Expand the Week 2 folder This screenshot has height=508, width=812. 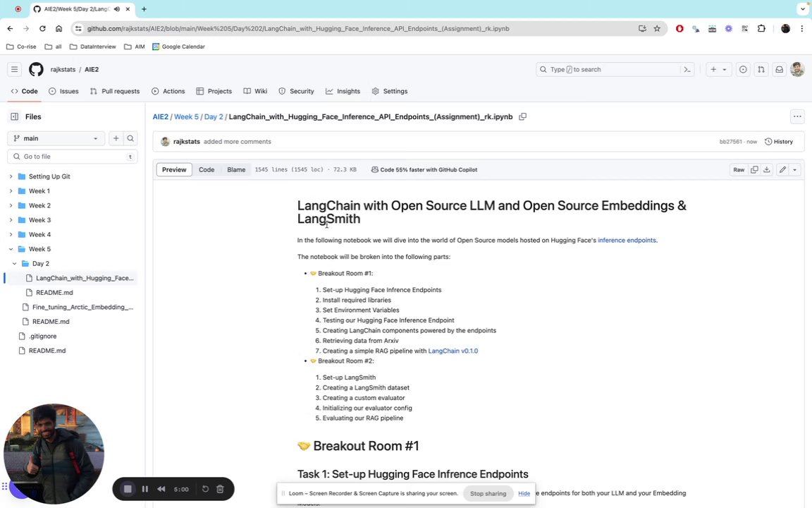[11, 205]
